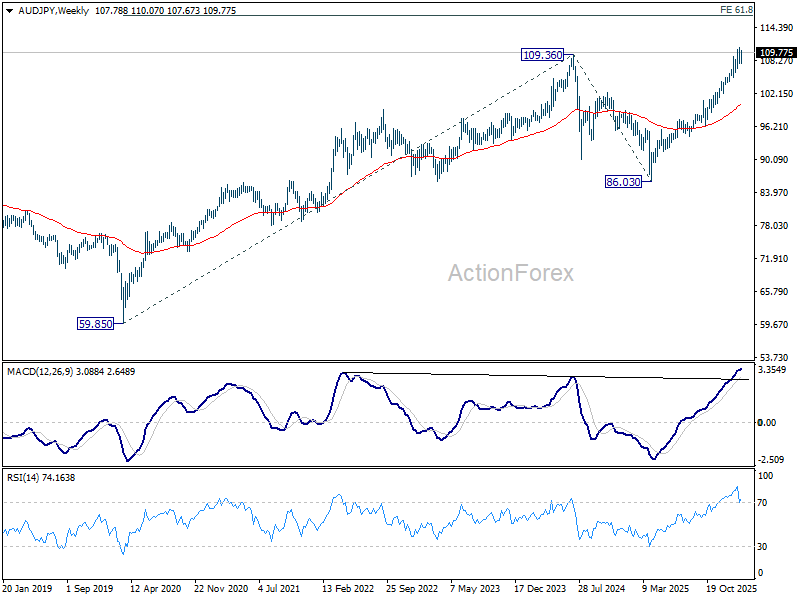Screen dimensions: 800x600
Task: Open the AUDJPY chart dropdown triangle
Action: tap(9, 11)
